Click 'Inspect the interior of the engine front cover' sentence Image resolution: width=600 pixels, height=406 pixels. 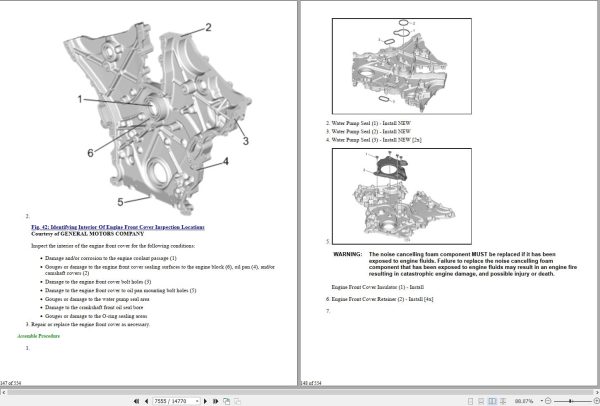coord(113,246)
